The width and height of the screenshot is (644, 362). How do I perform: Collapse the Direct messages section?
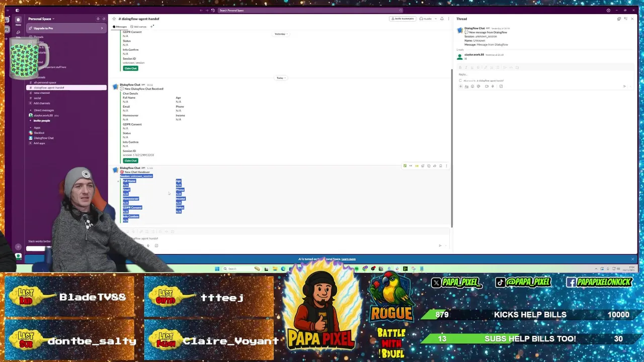31,110
